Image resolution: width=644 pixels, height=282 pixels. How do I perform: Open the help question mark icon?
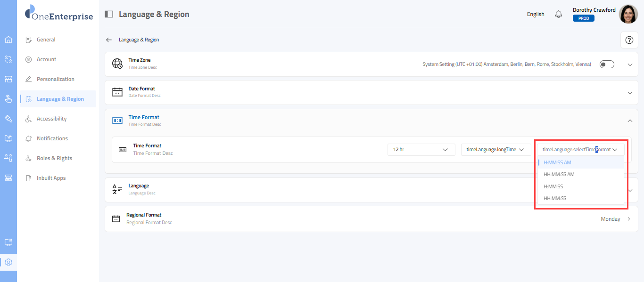pos(629,40)
